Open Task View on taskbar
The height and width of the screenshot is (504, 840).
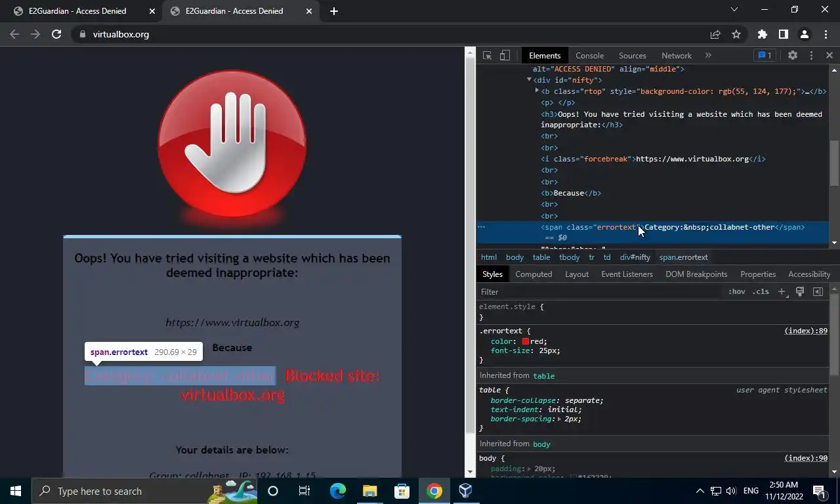(x=304, y=491)
